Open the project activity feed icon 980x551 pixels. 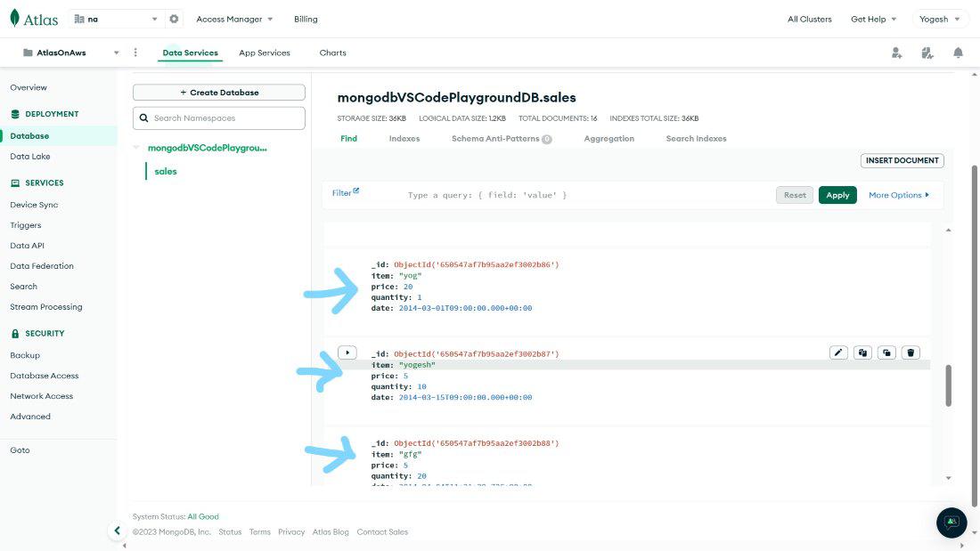point(927,53)
